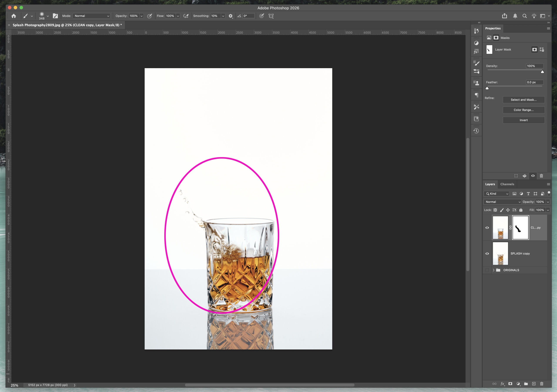This screenshot has height=392, width=557.
Task: Create a new layer with the plus icon
Action: click(x=534, y=384)
